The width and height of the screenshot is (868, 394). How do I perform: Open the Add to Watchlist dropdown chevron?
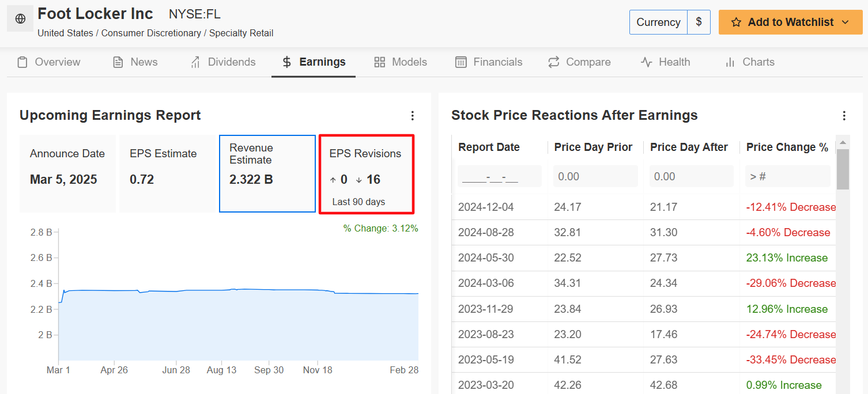point(846,22)
